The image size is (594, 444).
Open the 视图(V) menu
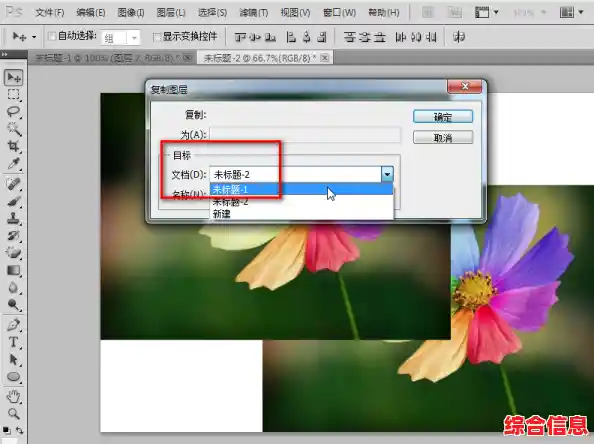pos(295,13)
